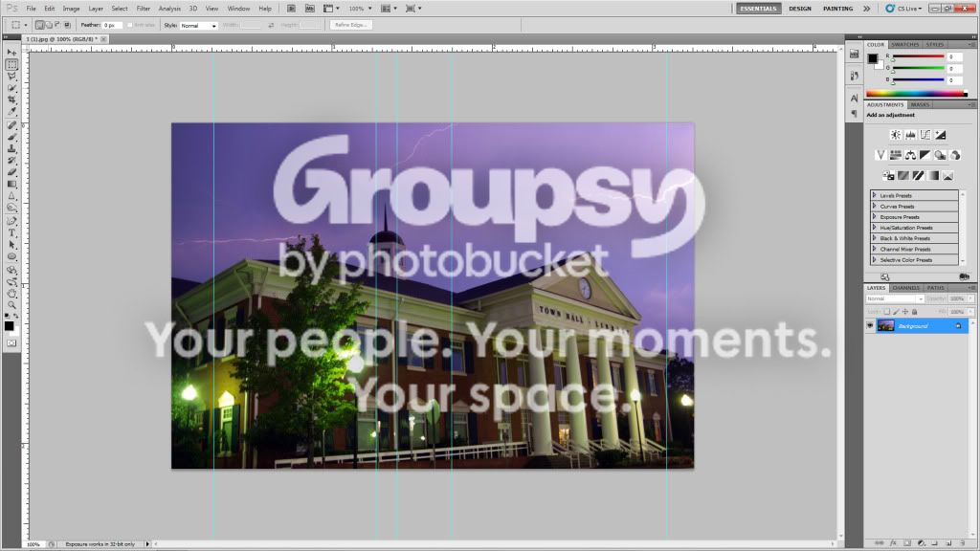This screenshot has height=551, width=980.
Task: Open the Style dropdown in options bar
Action: [199, 26]
